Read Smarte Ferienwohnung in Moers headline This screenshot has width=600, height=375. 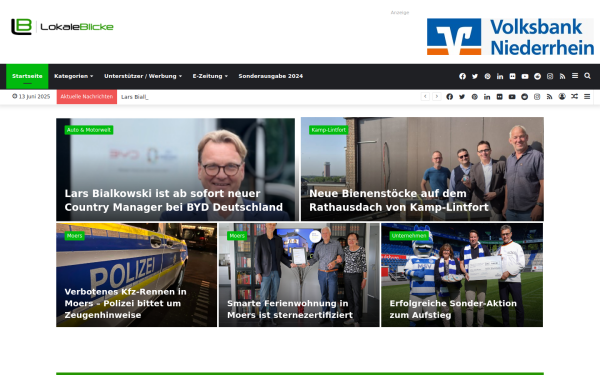point(290,309)
